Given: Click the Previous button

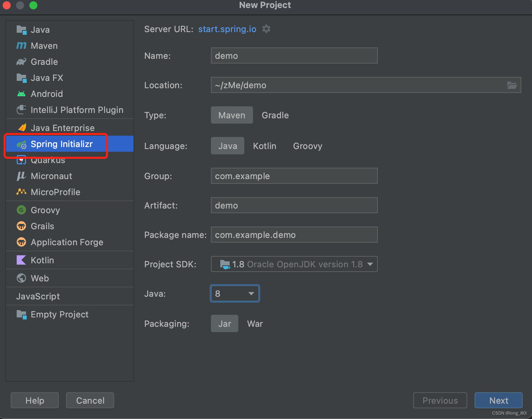Looking at the screenshot, I should 440,400.
